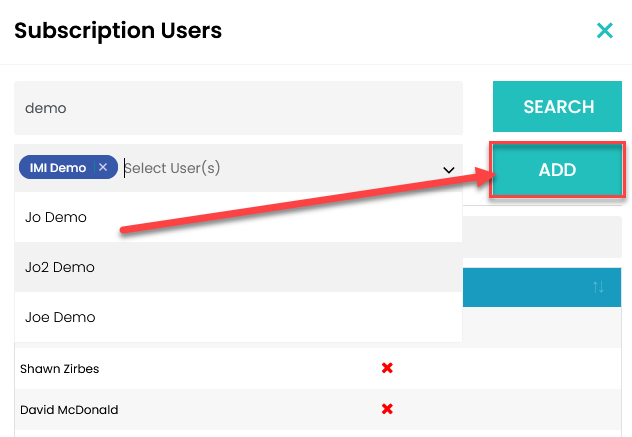This screenshot has height=437, width=632.
Task: Click red X in David McDonald row
Action: (x=387, y=408)
